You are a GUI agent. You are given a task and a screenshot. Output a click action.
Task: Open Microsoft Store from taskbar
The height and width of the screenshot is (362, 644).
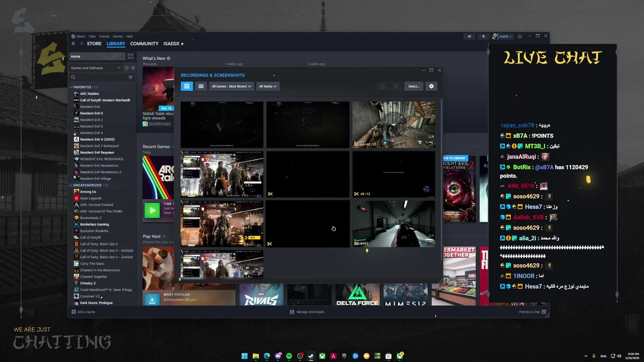click(x=388, y=356)
